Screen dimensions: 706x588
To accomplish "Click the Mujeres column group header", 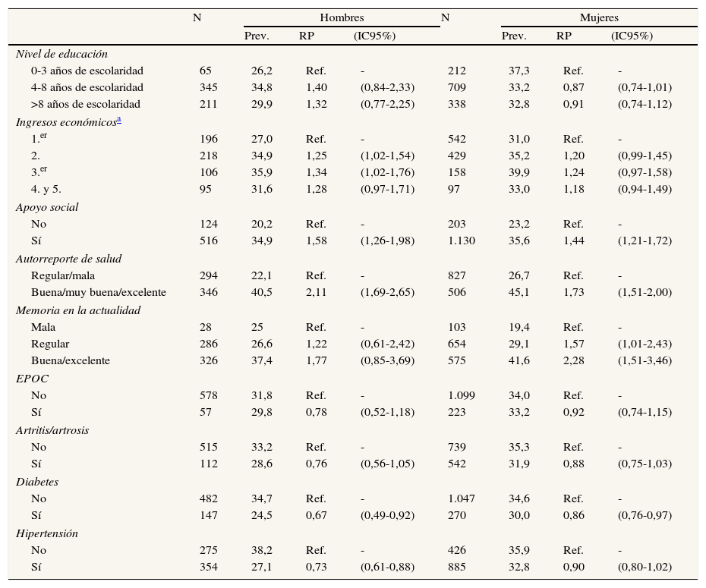I will tap(599, 17).
